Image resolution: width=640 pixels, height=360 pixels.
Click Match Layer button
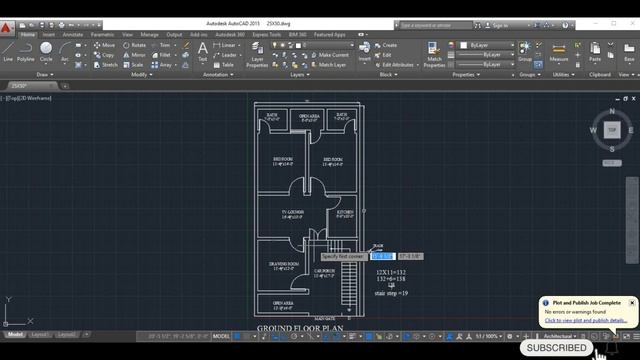coord(329,65)
